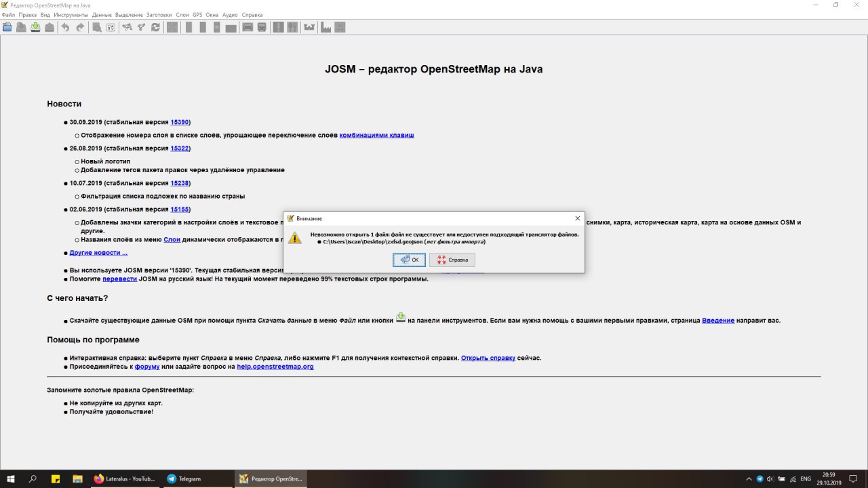Switch to the Telegram taskbar window
Image resolution: width=868 pixels, height=488 pixels.
click(x=197, y=479)
